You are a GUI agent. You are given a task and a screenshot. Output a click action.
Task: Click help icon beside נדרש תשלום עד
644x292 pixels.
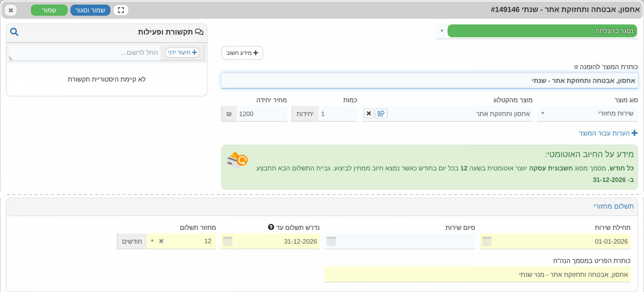click(271, 227)
